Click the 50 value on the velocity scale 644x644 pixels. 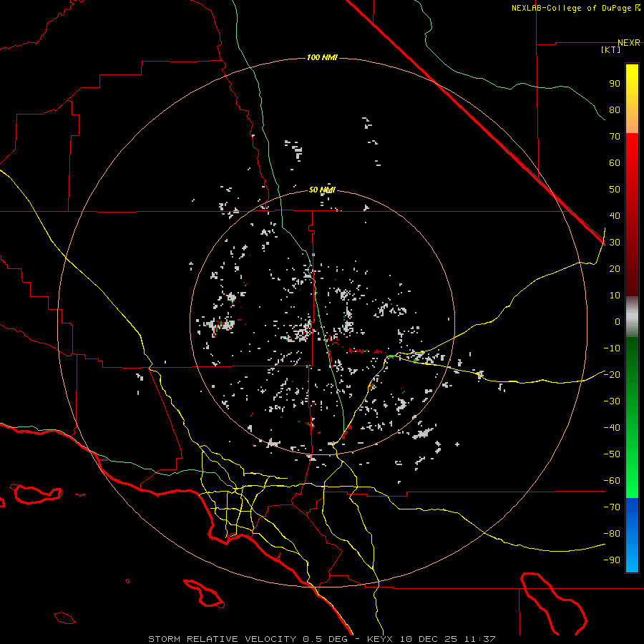pos(615,190)
